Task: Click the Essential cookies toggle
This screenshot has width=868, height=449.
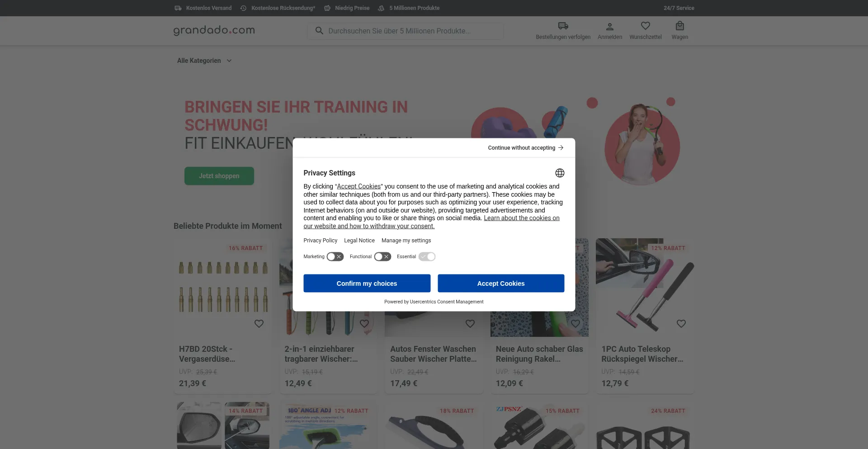Action: tap(427, 257)
